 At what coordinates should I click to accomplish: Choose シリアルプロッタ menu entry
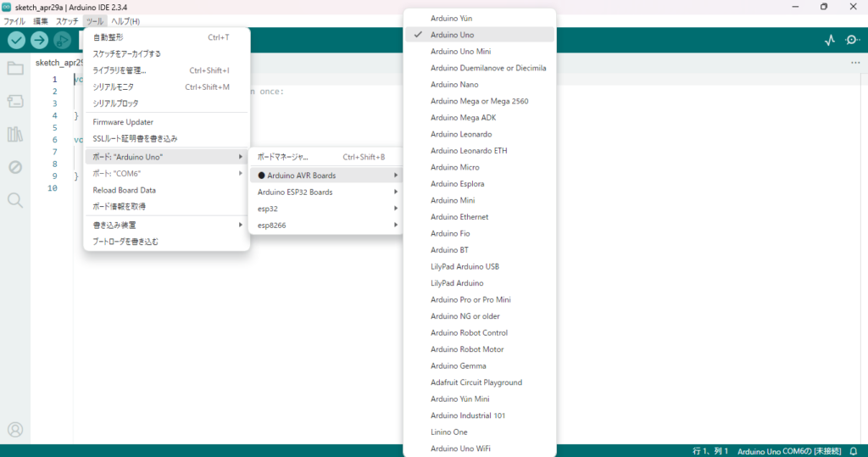coord(167,103)
